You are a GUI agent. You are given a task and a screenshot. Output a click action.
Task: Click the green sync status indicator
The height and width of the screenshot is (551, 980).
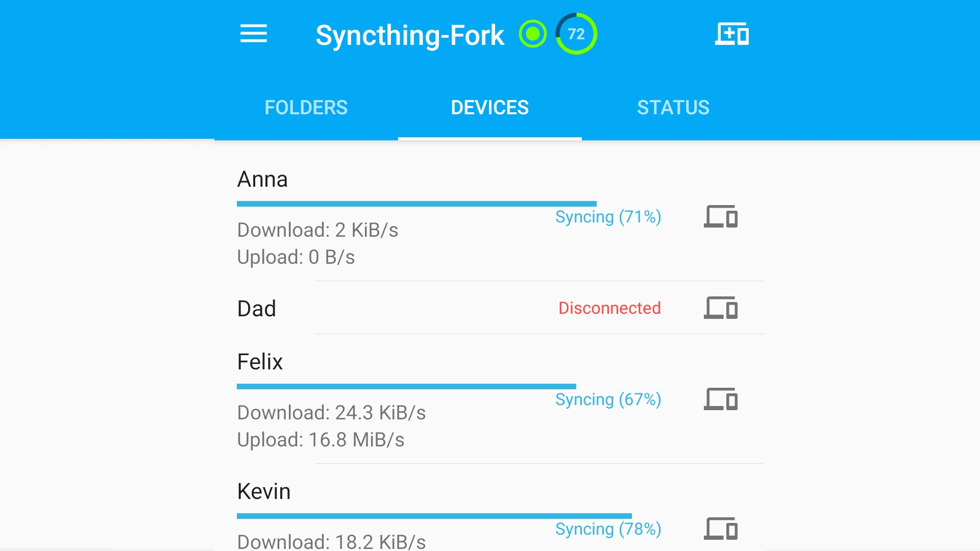532,34
